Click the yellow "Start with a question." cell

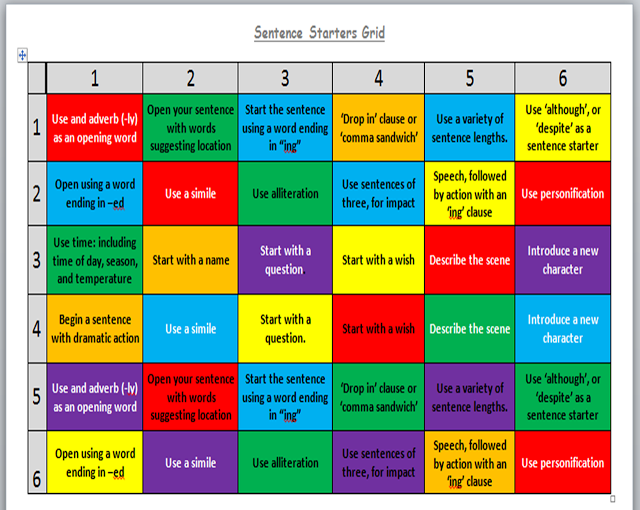(x=284, y=329)
